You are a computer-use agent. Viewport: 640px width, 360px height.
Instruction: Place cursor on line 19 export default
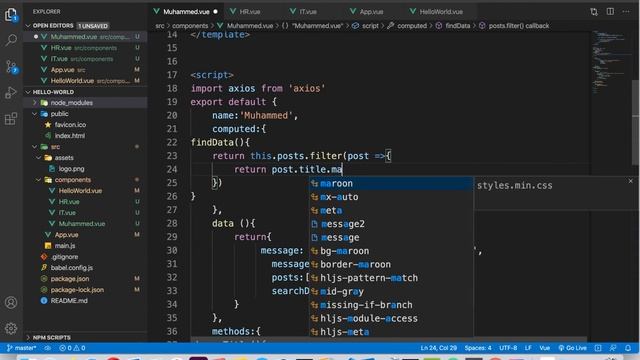tap(233, 102)
